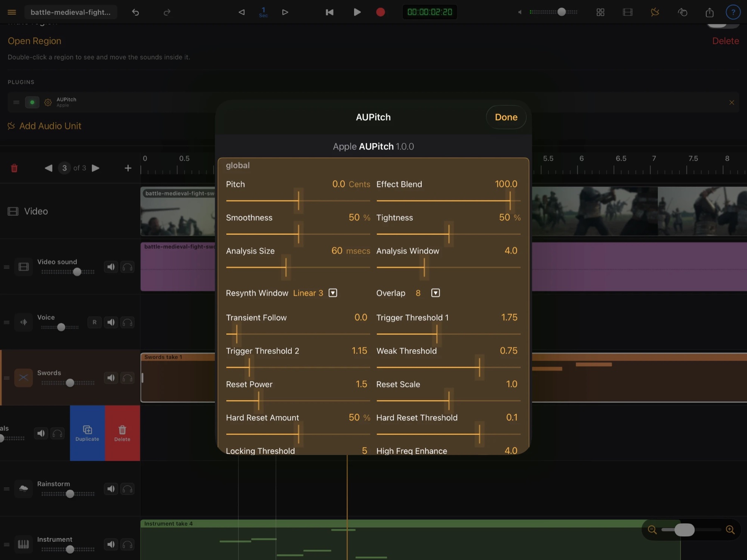Open the grid view icon in top bar
This screenshot has width=747, height=560.
tap(601, 12)
